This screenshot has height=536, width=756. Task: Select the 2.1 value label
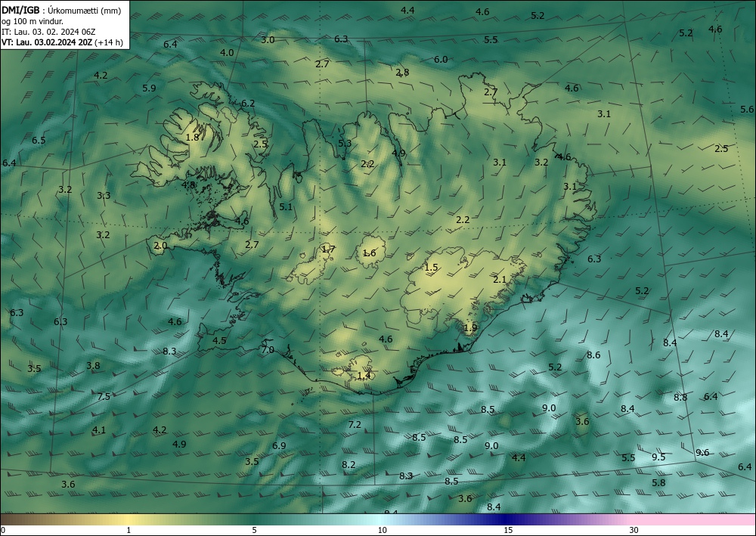point(500,280)
